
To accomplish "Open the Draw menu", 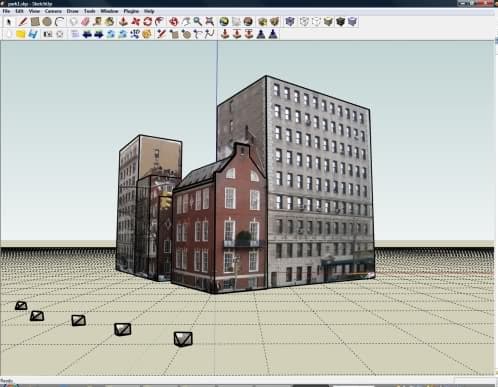I will (x=73, y=11).
